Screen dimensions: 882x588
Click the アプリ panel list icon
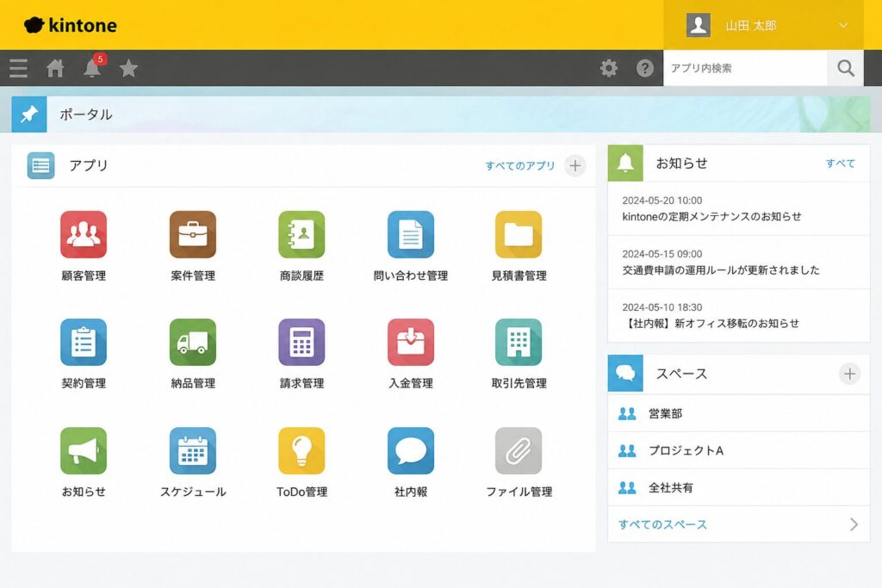click(x=40, y=165)
